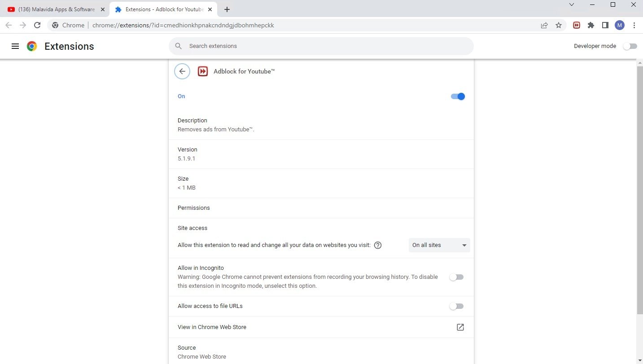Turn off the Adblock for Youtube extension
Image resolution: width=643 pixels, height=364 pixels.
(458, 96)
